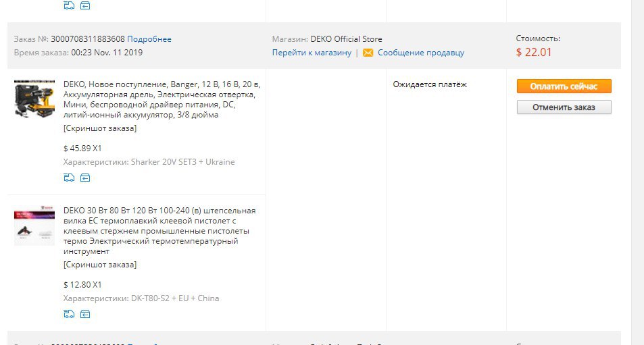Screen dimensions: 644x345
Task: Open DEKO cordless drill thumbnail
Action: click(x=34, y=99)
